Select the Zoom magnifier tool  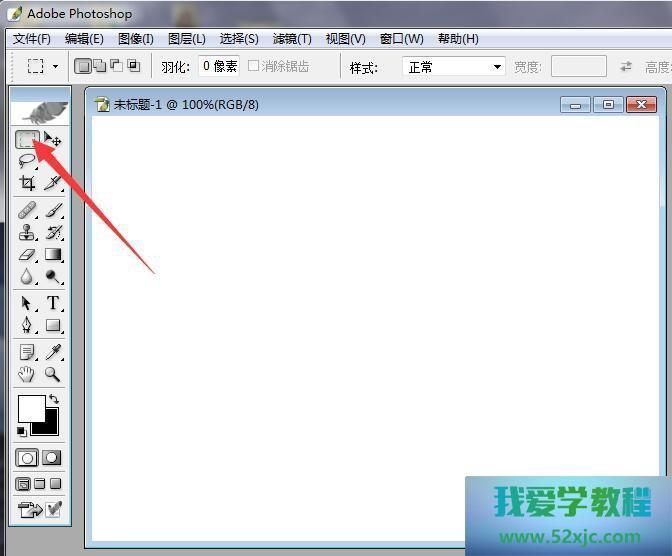point(53,375)
